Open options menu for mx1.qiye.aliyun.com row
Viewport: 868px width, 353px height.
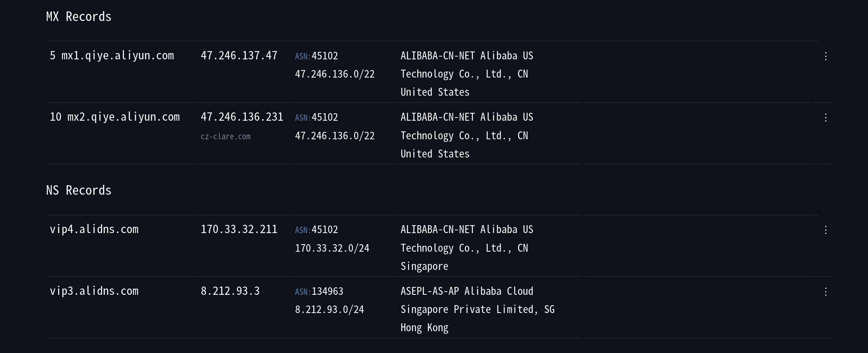826,56
